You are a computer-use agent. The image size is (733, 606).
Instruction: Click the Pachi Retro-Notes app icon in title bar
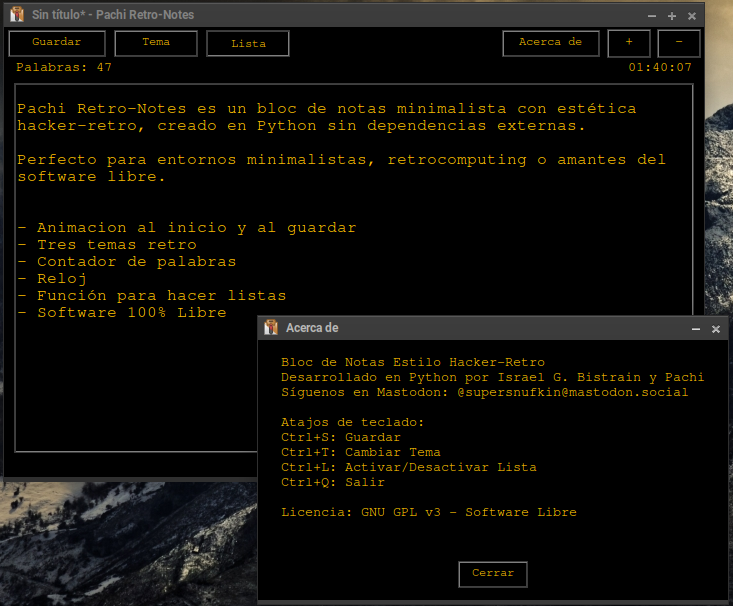[17, 14]
